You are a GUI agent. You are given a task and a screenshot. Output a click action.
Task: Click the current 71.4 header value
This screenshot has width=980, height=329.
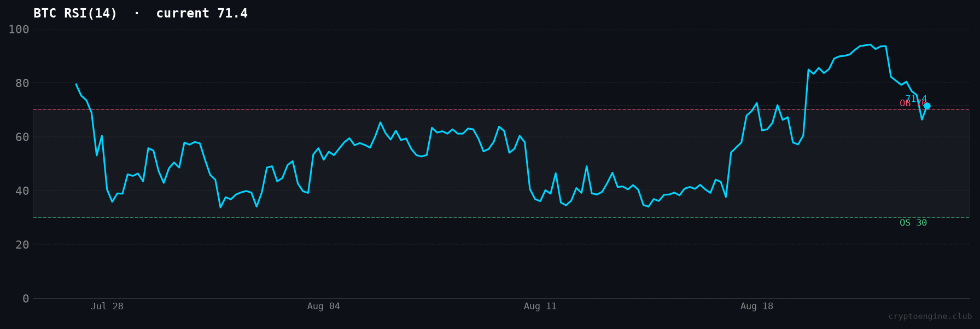point(202,13)
